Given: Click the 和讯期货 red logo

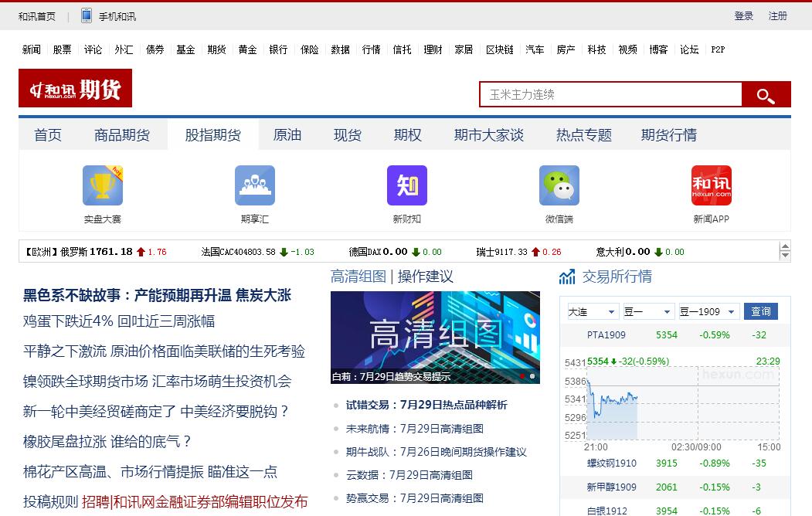Looking at the screenshot, I should pos(76,88).
